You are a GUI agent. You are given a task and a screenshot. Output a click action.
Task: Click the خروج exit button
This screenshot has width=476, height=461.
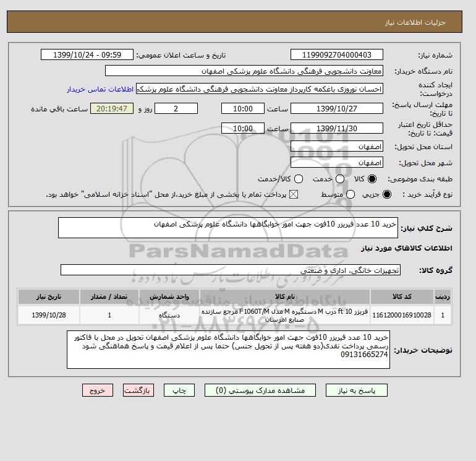98,390
